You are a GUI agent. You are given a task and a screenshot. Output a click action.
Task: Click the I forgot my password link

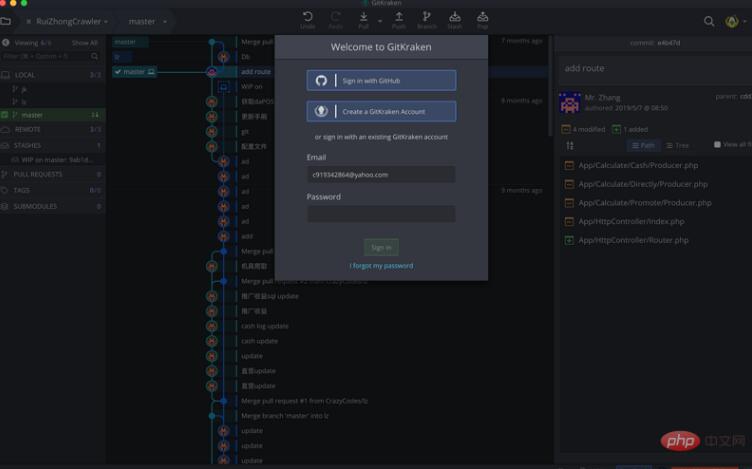381,266
